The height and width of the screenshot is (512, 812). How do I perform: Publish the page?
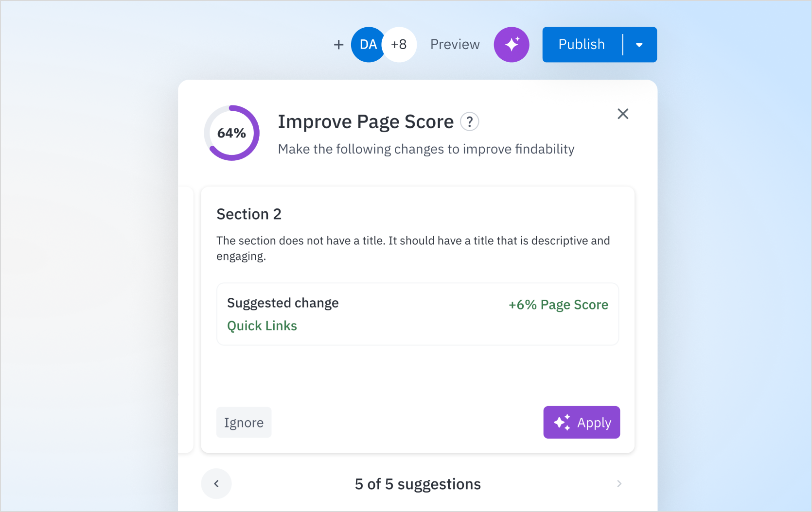pos(582,45)
